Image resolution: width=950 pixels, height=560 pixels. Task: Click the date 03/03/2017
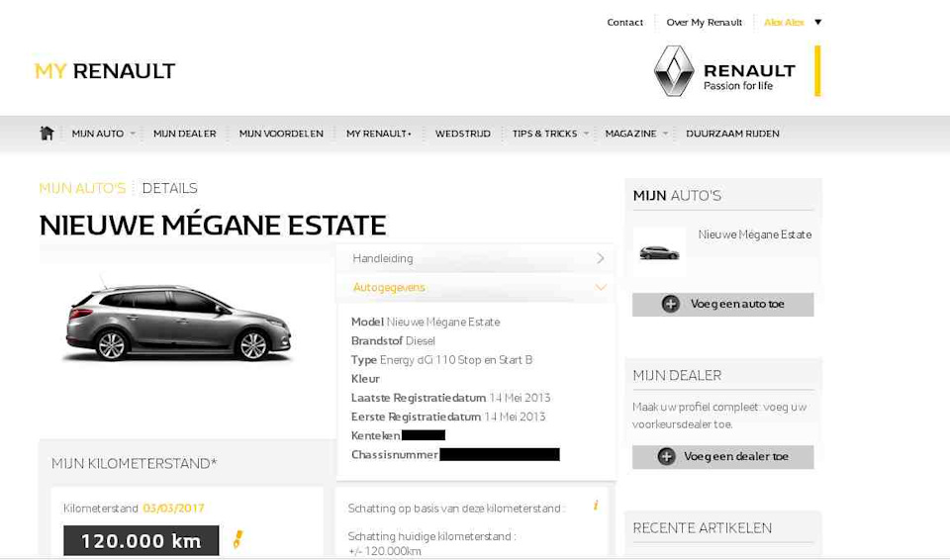point(173,508)
